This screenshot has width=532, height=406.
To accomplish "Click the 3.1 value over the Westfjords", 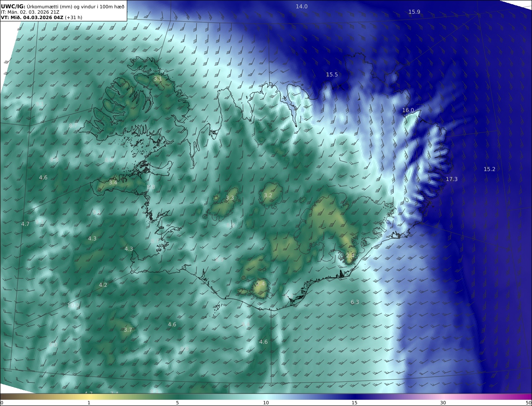I will pos(158,79).
